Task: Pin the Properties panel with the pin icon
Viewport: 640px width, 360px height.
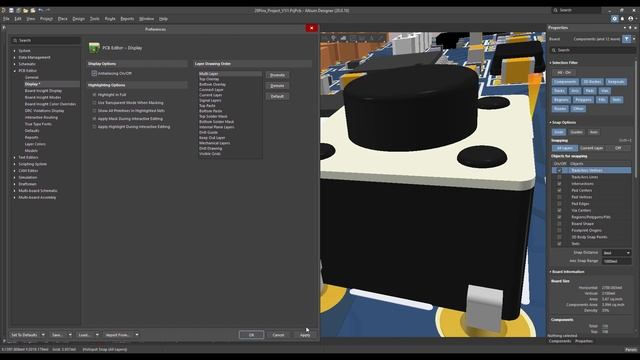Action: (x=630, y=28)
